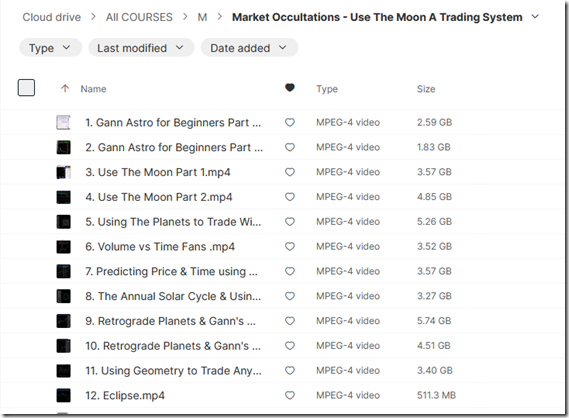Viewport: 569px width, 418px height.
Task: Click the '1.83 GB' size value
Action: (434, 147)
